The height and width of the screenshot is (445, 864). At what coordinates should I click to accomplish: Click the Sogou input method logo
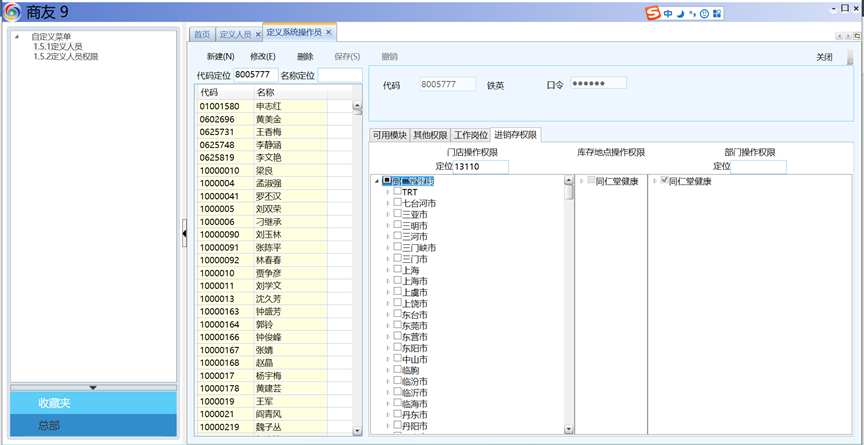pyautogui.click(x=654, y=13)
